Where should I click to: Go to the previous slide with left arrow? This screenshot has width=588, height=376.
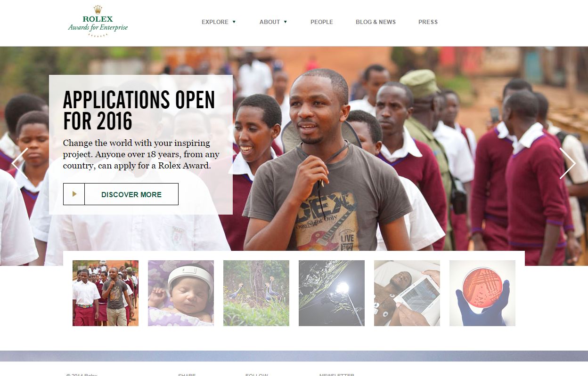click(x=20, y=163)
